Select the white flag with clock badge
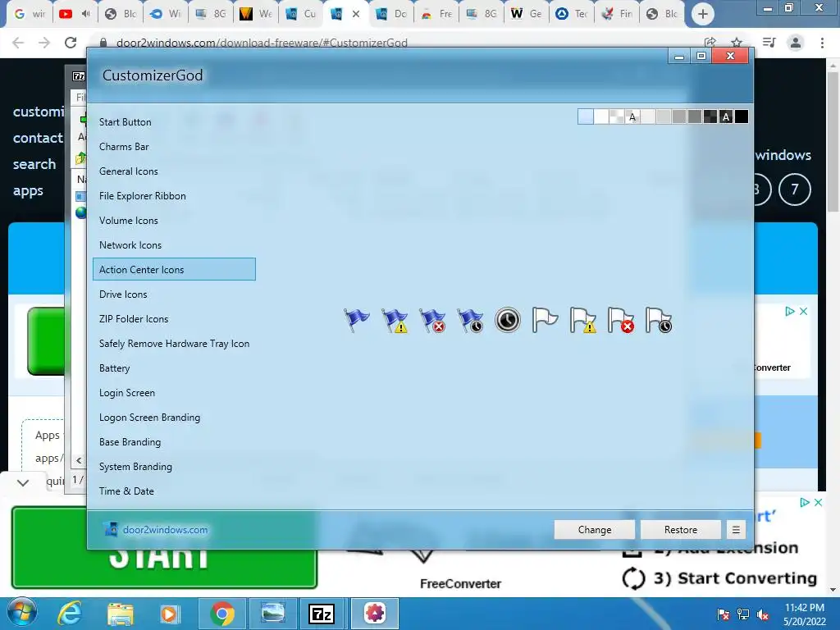Image resolution: width=840 pixels, height=630 pixels. [x=659, y=321]
